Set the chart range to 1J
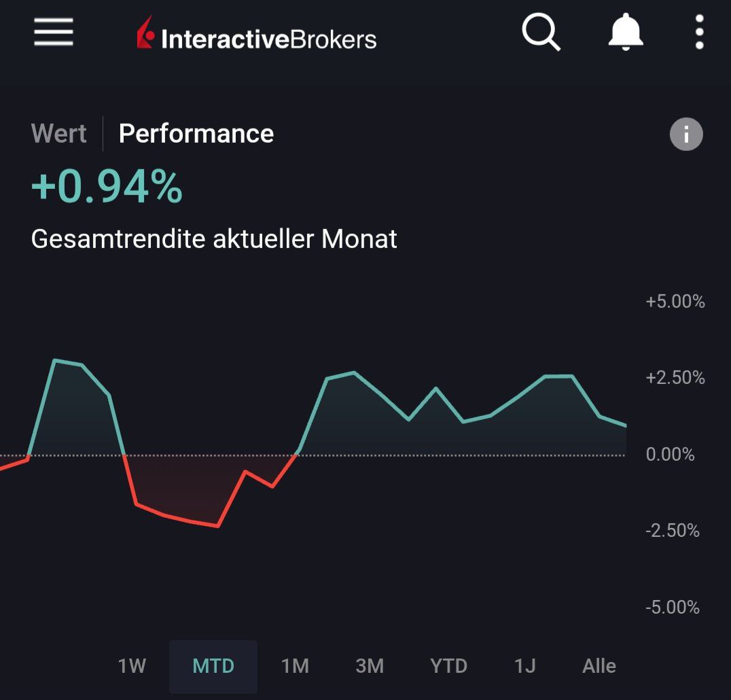The image size is (731, 700). point(524,666)
